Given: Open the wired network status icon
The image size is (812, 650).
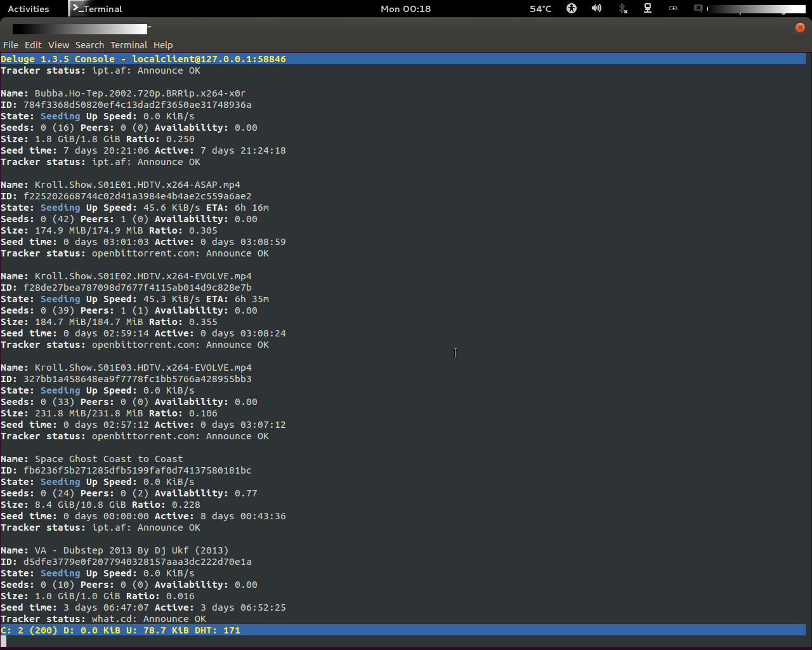Looking at the screenshot, I should coord(648,8).
